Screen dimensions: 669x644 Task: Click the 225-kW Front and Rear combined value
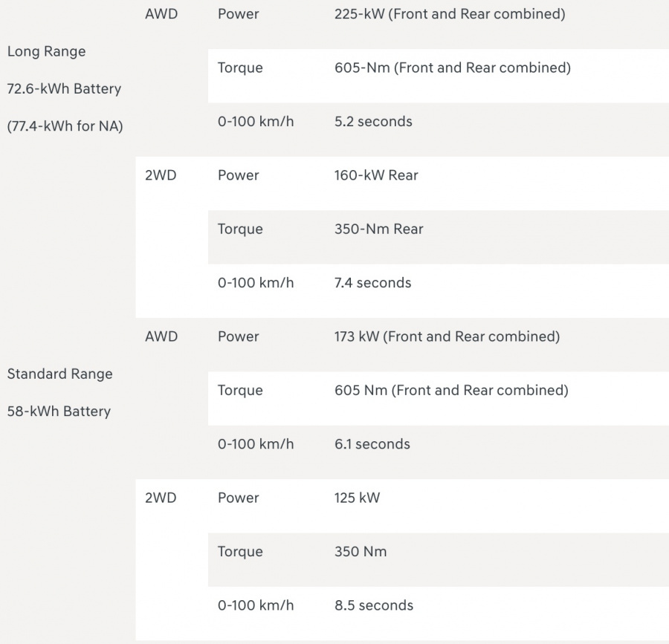point(450,14)
